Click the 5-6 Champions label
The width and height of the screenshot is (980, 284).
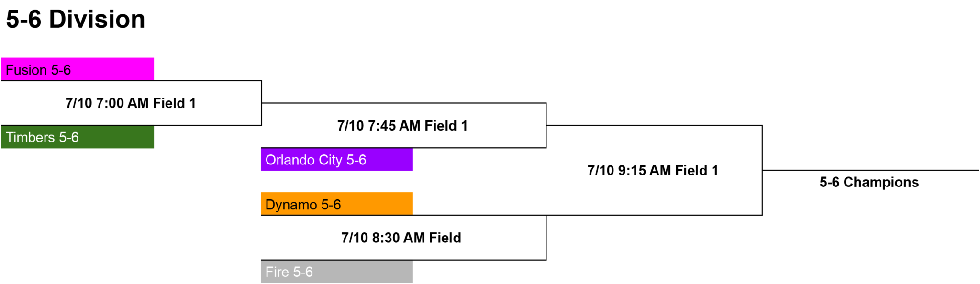click(x=869, y=182)
